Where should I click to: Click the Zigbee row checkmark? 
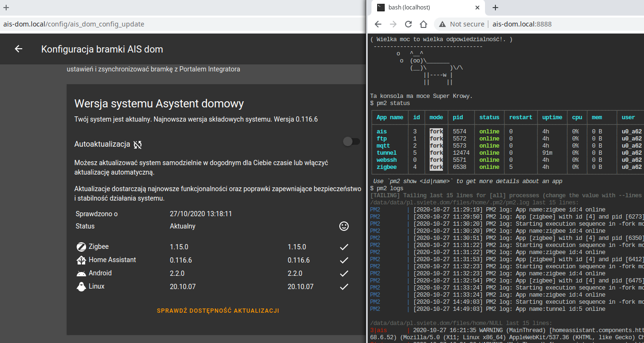(344, 247)
